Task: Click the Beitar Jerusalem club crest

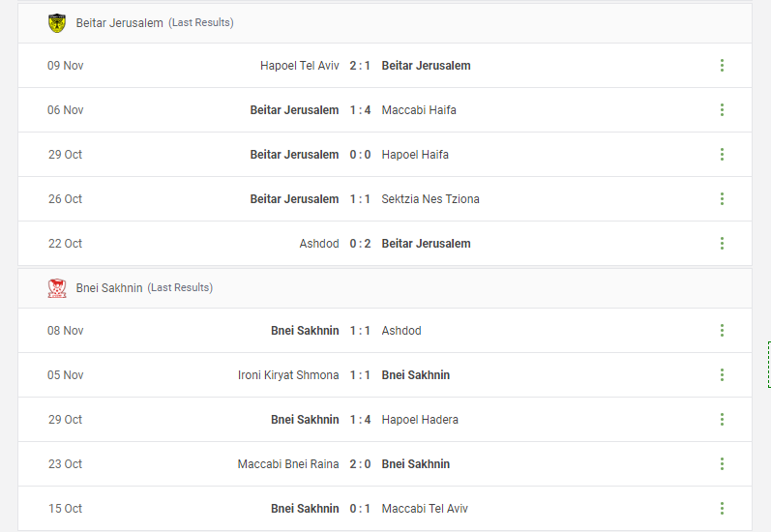Action: tap(57, 23)
